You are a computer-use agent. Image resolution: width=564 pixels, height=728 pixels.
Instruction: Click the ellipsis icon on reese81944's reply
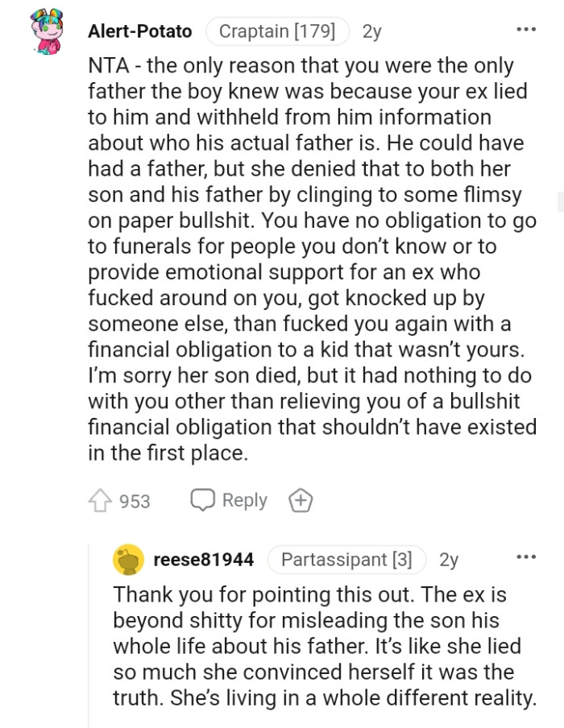[525, 557]
